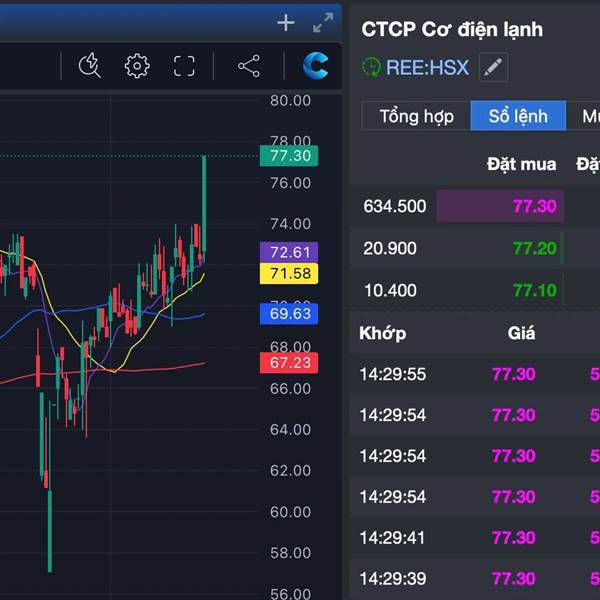Click bid volume 634.500
Screen dimensions: 600x600
coord(395,206)
